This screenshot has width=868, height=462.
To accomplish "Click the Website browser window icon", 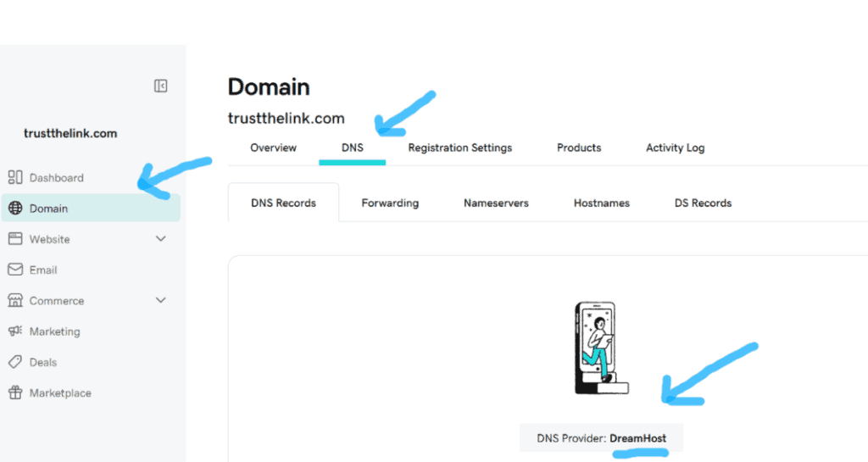I will pos(15,238).
